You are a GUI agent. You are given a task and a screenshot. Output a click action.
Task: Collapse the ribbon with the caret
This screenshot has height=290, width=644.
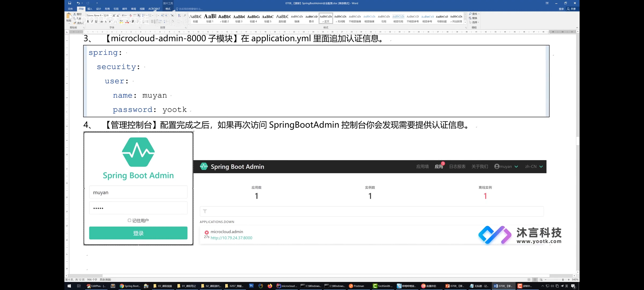(x=577, y=27)
